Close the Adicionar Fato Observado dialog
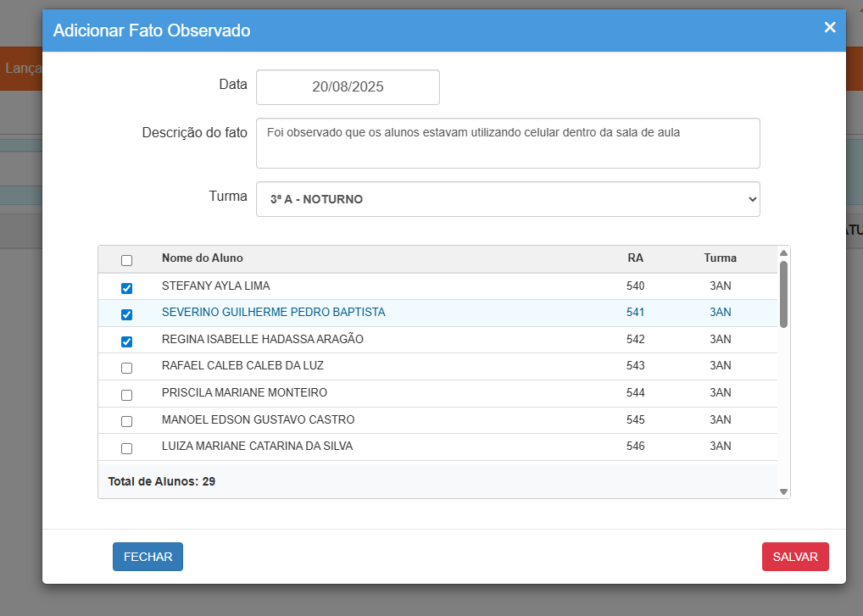The image size is (863, 616). pos(830,28)
